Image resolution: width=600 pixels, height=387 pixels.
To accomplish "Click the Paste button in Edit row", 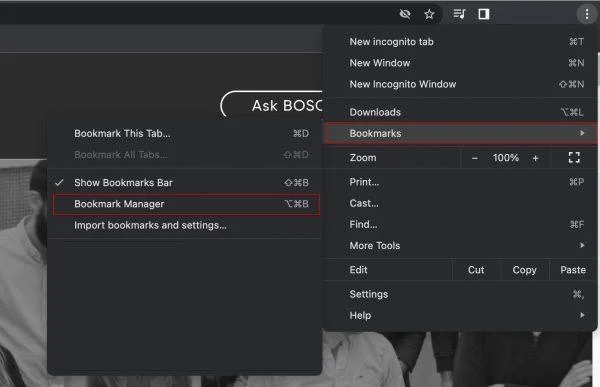I will point(573,270).
